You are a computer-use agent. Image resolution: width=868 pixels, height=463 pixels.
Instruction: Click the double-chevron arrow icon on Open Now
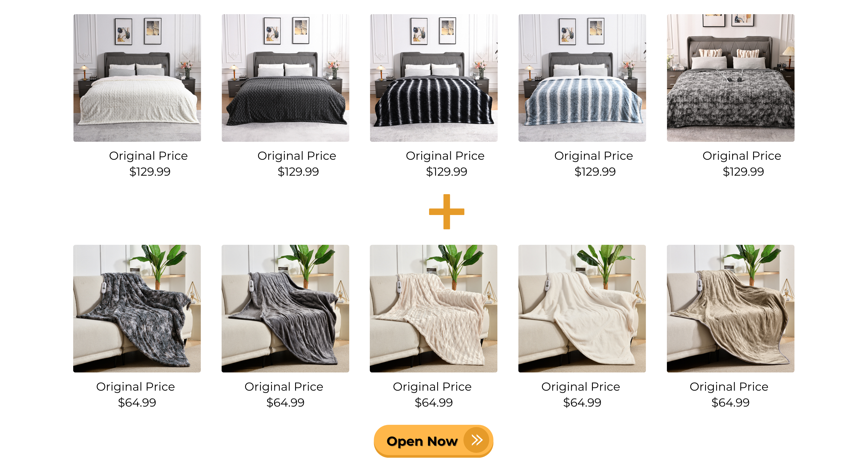coord(477,440)
